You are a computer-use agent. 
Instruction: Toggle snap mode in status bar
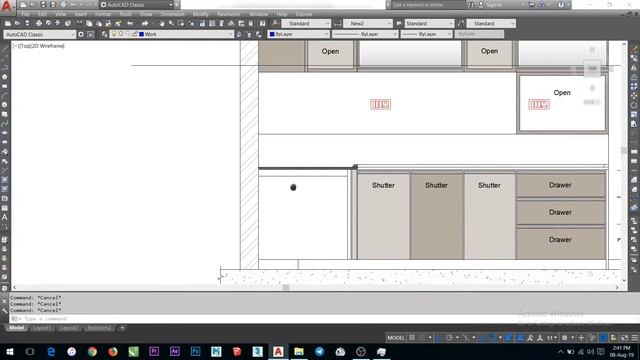tap(422, 338)
